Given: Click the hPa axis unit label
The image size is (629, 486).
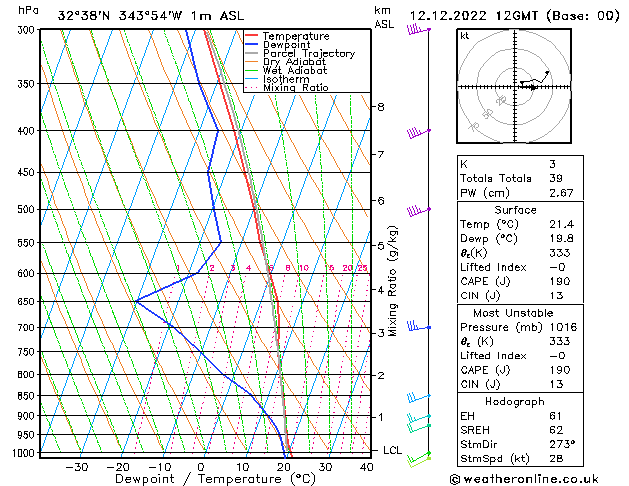Looking at the screenshot, I should [x=28, y=10].
